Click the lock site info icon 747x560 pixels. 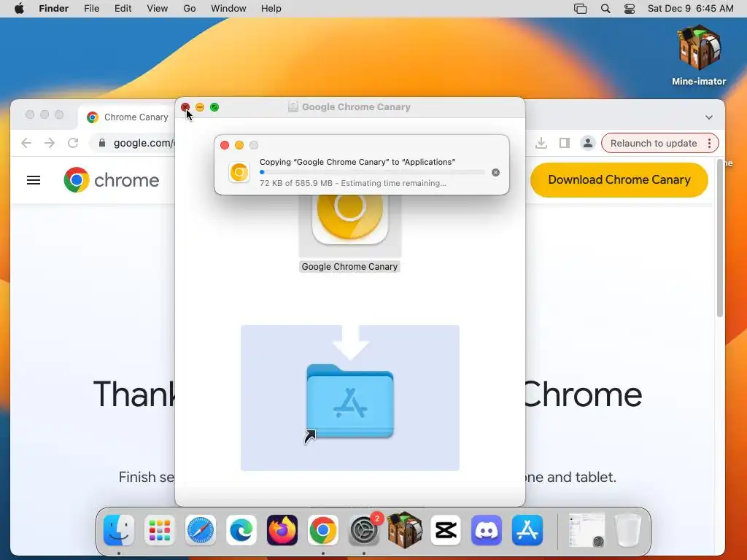click(101, 143)
